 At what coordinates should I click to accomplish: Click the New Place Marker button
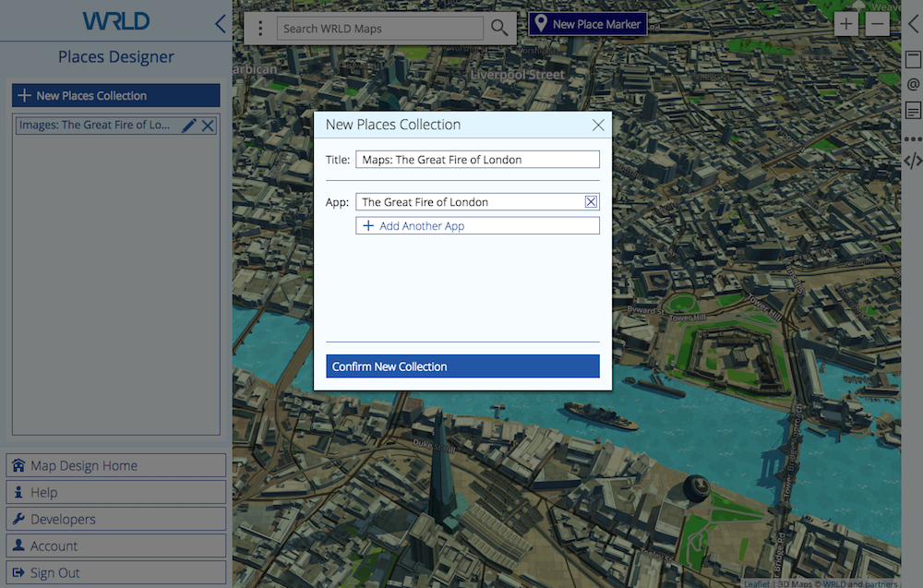point(587,24)
